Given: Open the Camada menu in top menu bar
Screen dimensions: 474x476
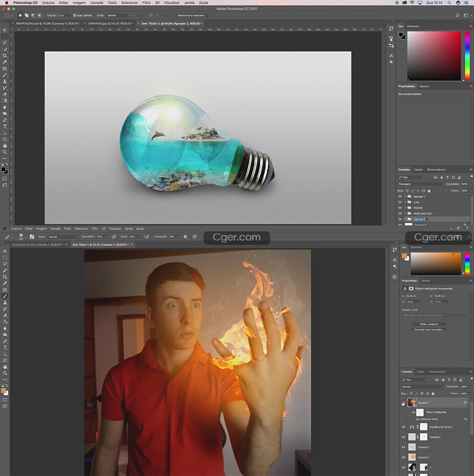Looking at the screenshot, I should click(x=97, y=3).
